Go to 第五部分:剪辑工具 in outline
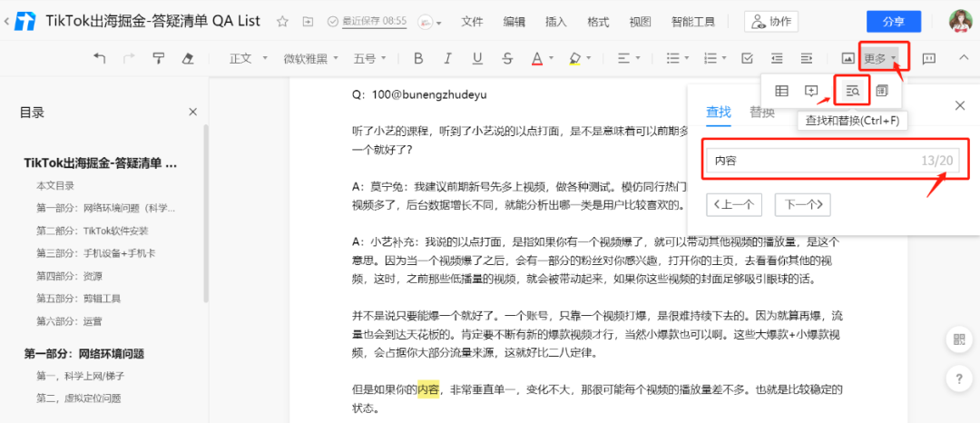Viewport: 980px width, 423px height. [79, 298]
